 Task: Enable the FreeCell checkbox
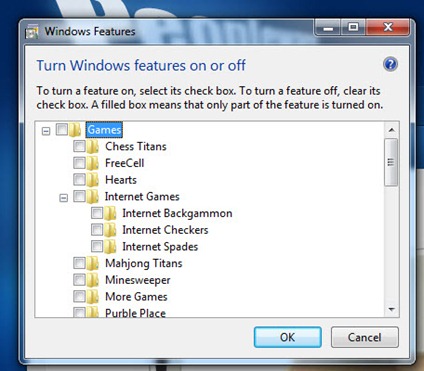(x=79, y=162)
